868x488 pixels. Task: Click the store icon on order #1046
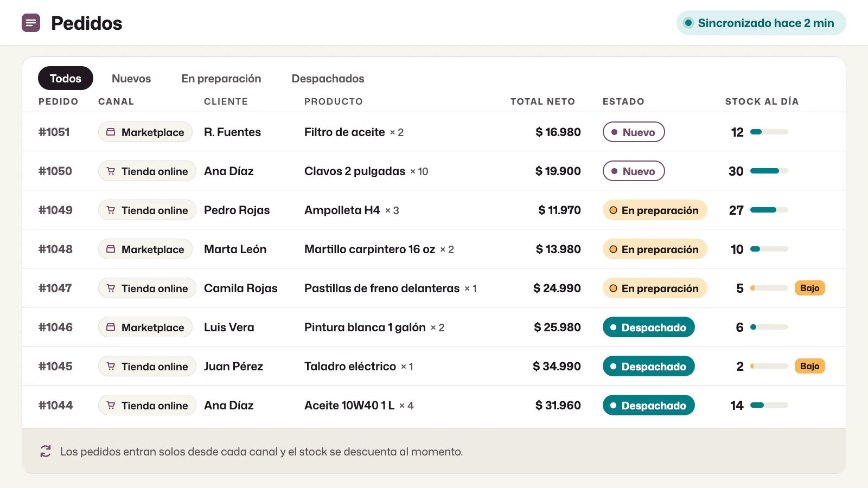[x=111, y=327]
